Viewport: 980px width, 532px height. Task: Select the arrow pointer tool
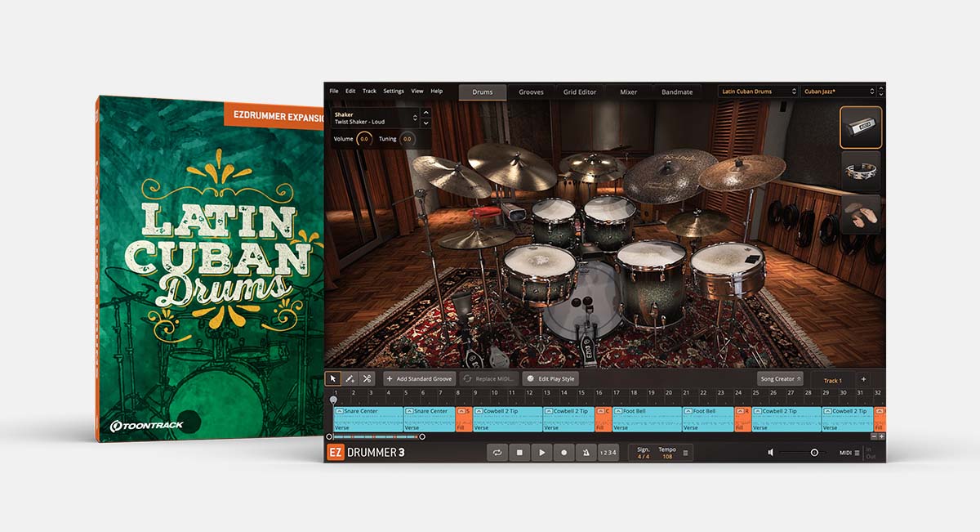coord(332,379)
